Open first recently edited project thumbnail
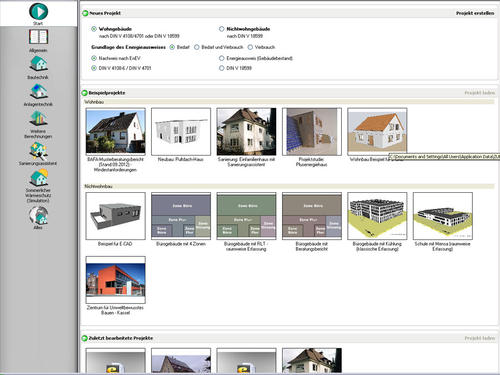 click(x=116, y=361)
